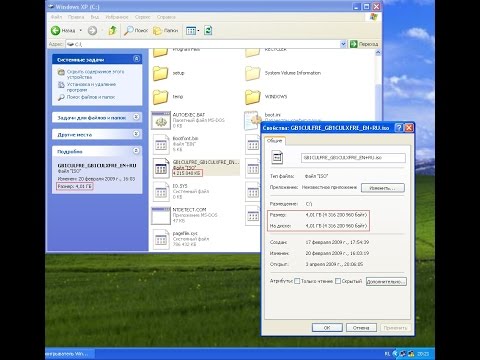Click the address bar field
The height and width of the screenshot is (360, 480).
(x=203, y=44)
